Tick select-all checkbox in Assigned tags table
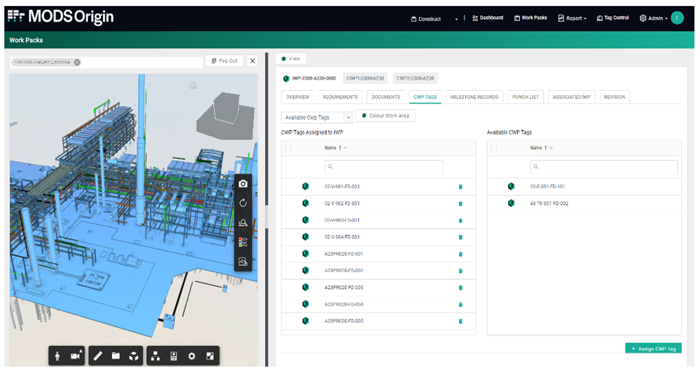The height and width of the screenshot is (373, 700). tap(288, 148)
